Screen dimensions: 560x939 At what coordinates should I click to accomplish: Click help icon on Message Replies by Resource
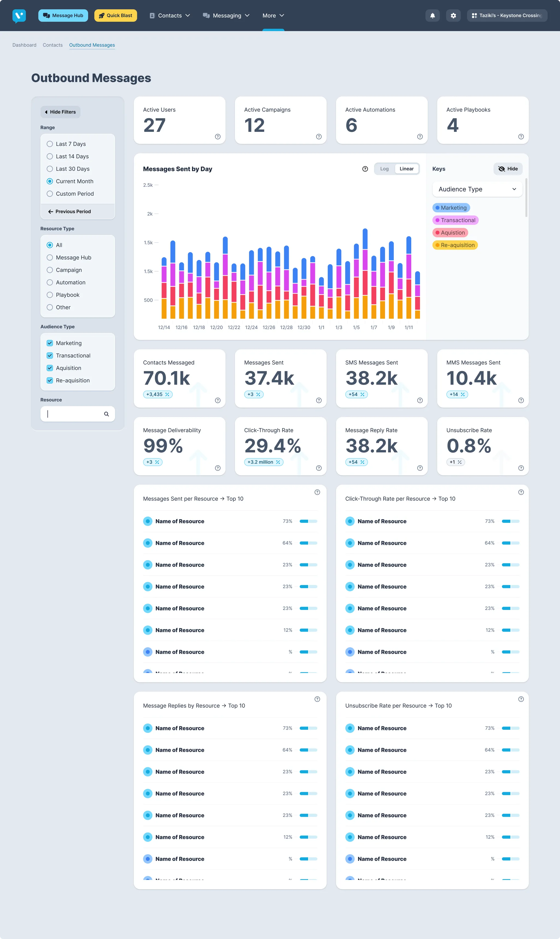point(317,699)
